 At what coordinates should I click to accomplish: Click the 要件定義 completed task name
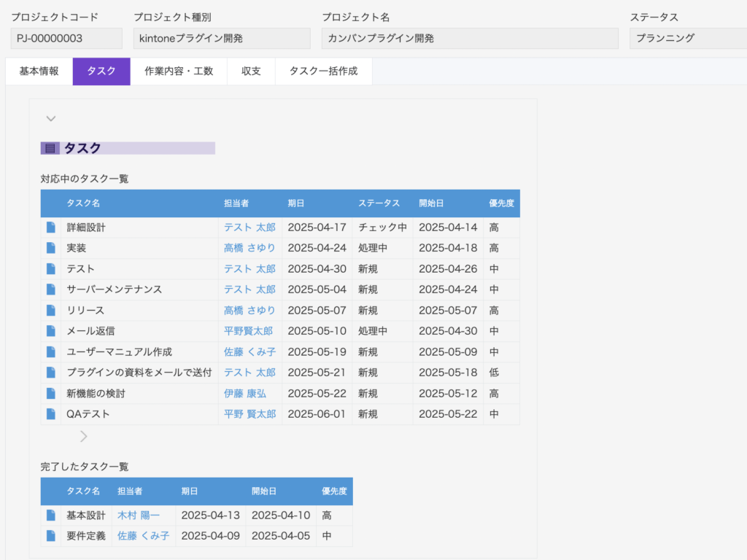point(86,536)
